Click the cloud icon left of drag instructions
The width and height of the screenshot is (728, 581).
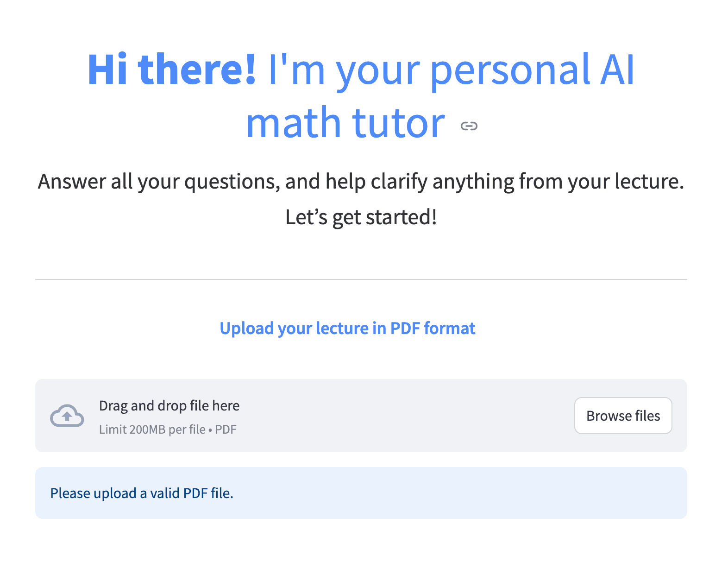point(67,416)
